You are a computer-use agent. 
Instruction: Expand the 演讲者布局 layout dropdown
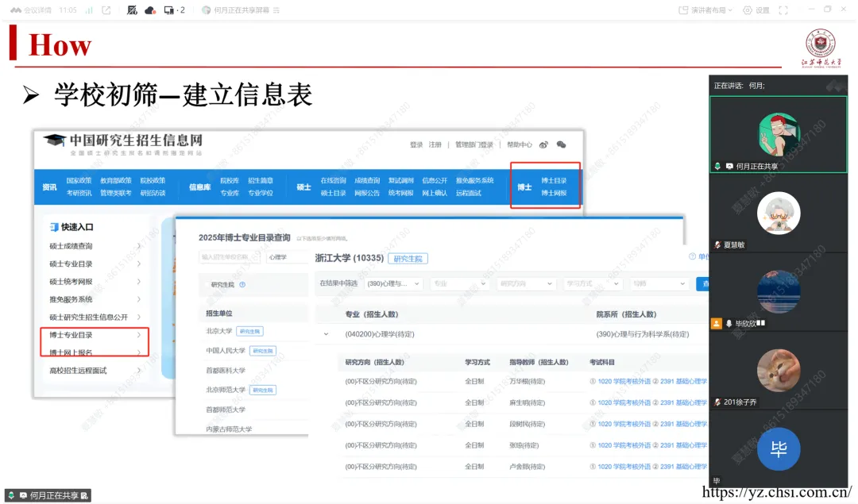705,10
